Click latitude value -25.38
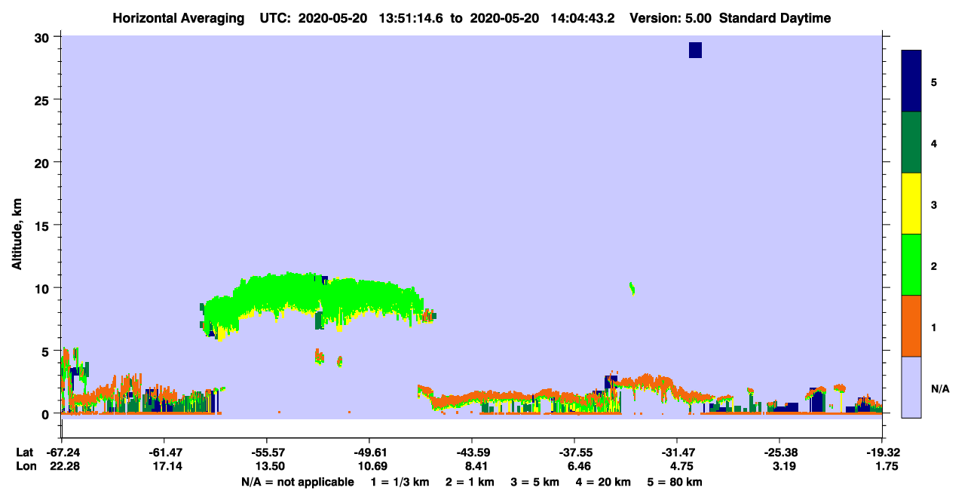This screenshot has width=980, height=503. coord(779,452)
